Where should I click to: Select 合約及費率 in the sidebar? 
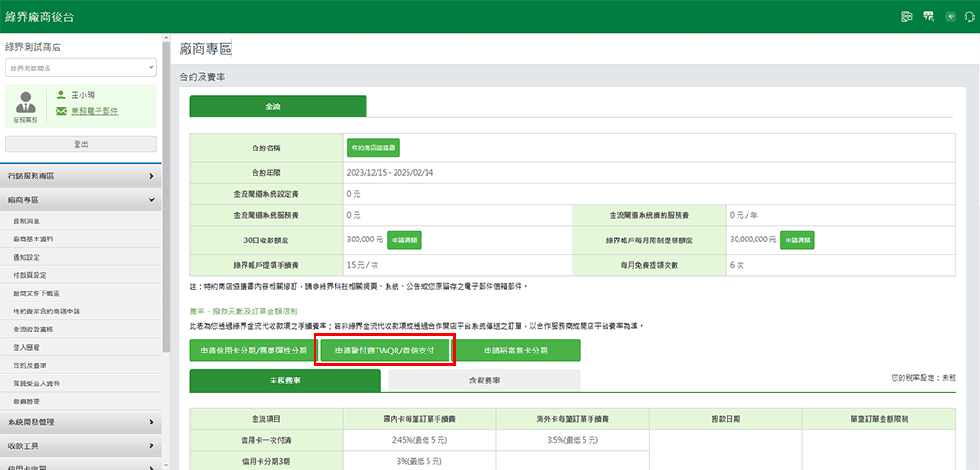30,365
